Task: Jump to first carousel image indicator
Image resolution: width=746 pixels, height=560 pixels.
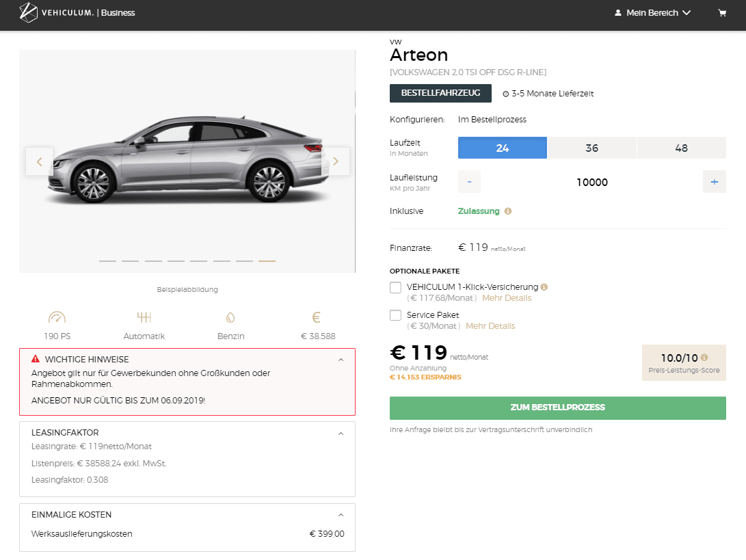Action: point(107,261)
